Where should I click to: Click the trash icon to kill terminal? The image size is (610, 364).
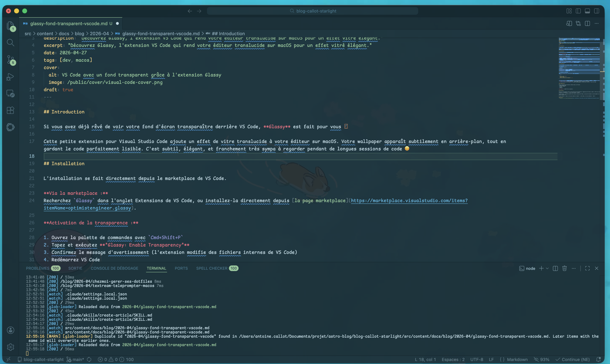564,268
